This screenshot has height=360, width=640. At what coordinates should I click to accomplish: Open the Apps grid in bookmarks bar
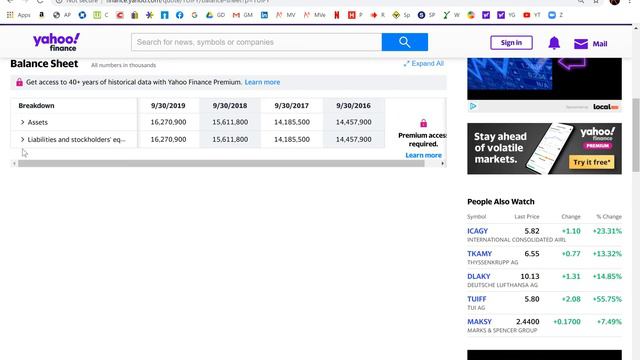19,15
